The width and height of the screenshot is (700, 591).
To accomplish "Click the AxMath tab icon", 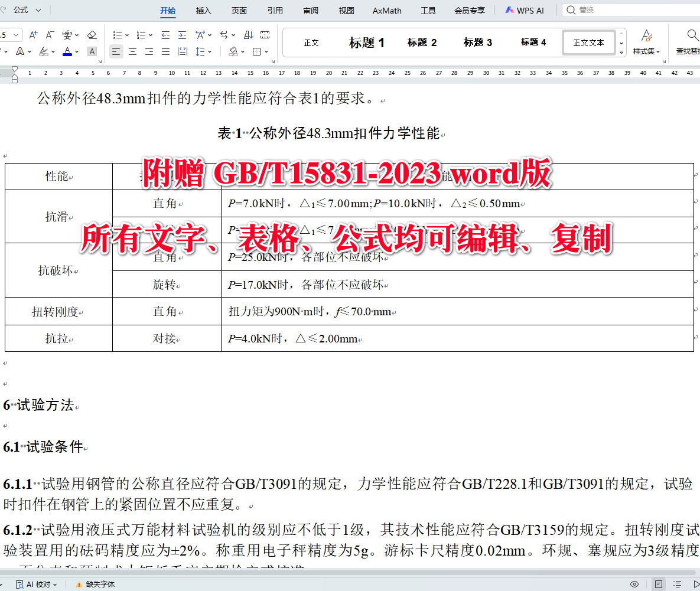I will click(x=386, y=10).
